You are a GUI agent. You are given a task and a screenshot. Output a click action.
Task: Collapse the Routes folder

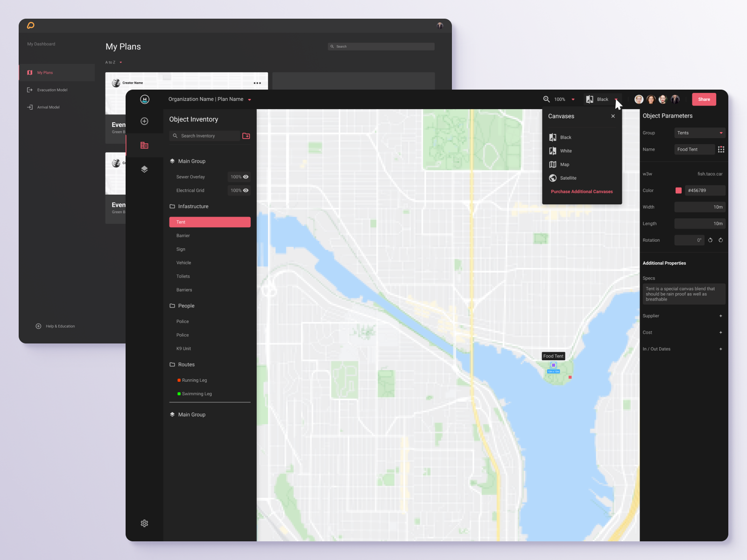(182, 364)
